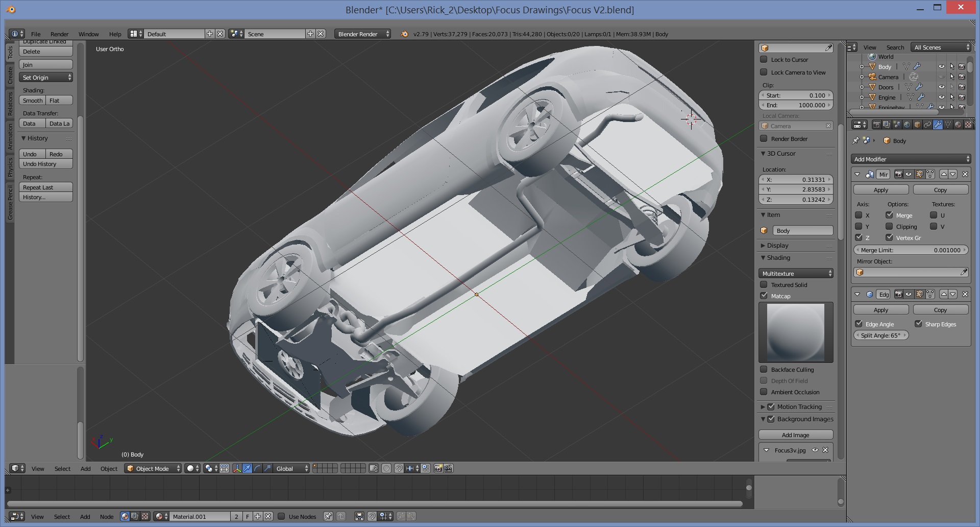Enable Ambient Occlusion checkbox
The height and width of the screenshot is (527, 980).
(764, 392)
